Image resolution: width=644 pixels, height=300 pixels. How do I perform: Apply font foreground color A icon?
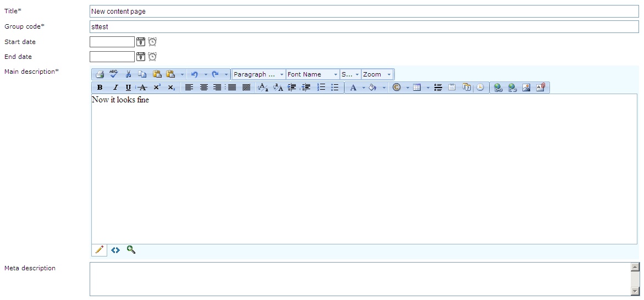point(353,87)
